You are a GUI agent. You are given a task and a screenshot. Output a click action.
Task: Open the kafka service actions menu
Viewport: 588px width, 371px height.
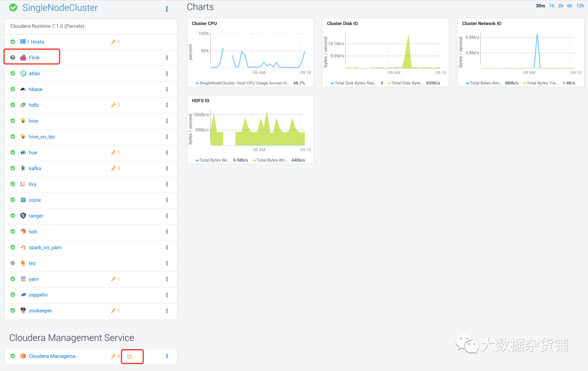[167, 168]
